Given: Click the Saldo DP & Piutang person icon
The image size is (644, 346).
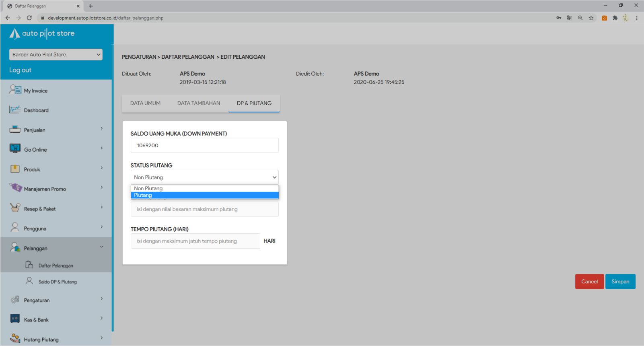Looking at the screenshot, I should tap(29, 281).
